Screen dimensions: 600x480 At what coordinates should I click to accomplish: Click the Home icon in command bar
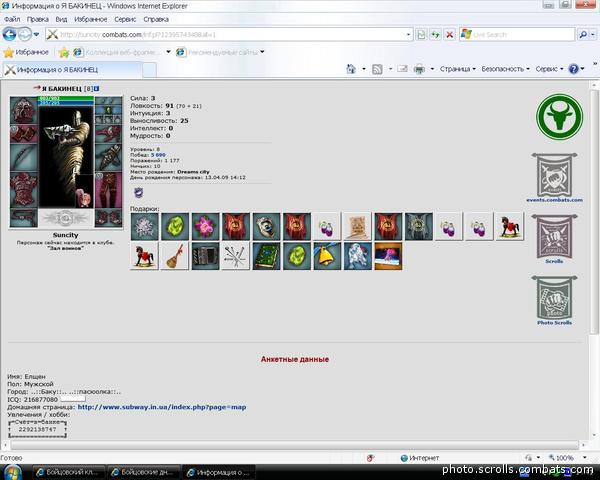pos(351,69)
